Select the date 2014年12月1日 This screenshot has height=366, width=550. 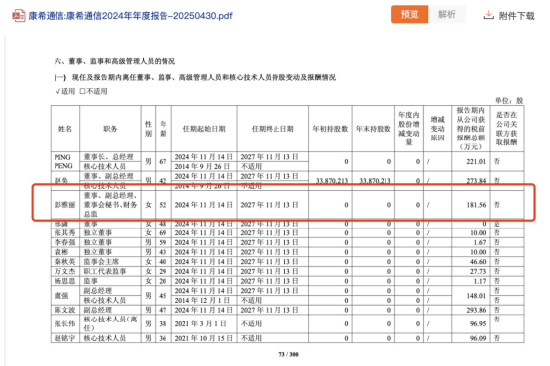point(202,300)
